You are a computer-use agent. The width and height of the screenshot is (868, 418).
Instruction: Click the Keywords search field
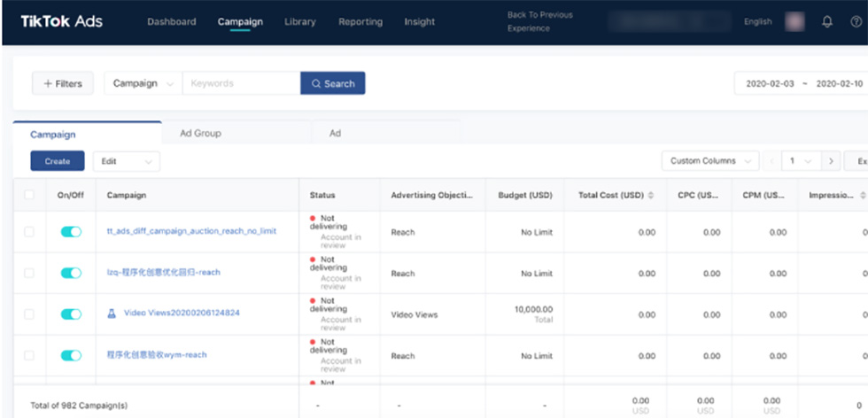[241, 83]
